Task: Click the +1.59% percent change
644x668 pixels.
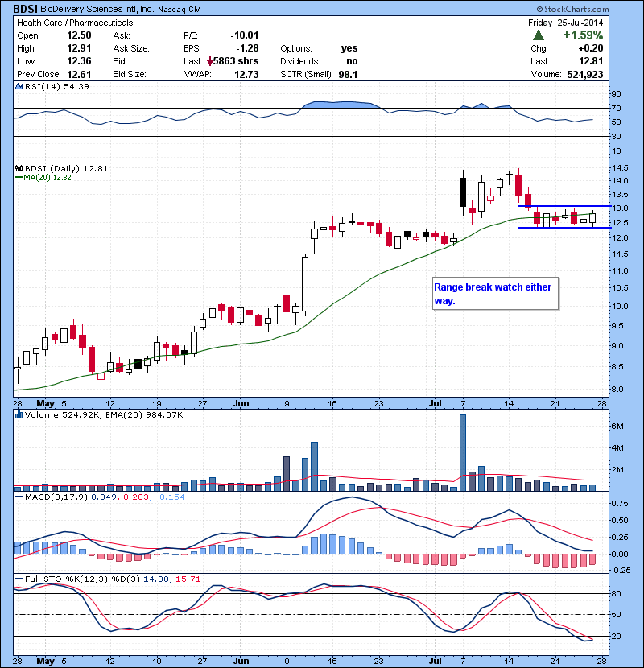Action: [x=583, y=35]
